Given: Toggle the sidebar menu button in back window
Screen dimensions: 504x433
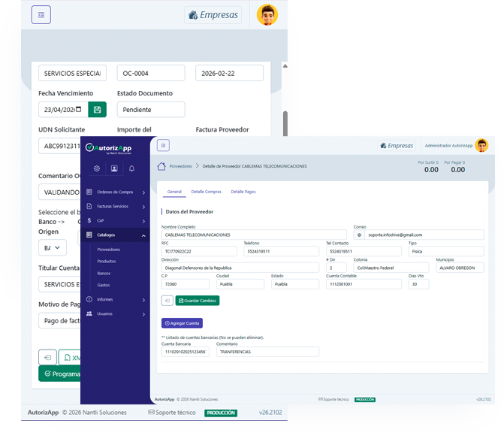Looking at the screenshot, I should (x=41, y=15).
